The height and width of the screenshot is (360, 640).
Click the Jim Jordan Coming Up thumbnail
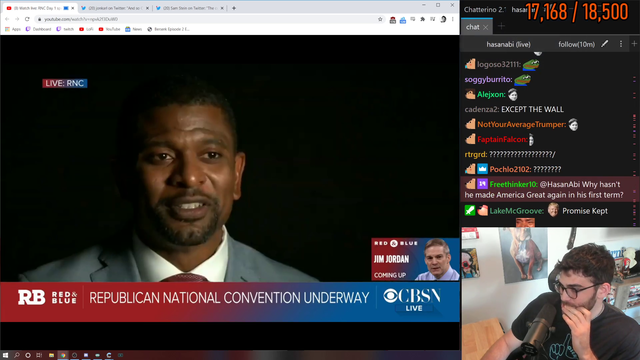pos(415,259)
